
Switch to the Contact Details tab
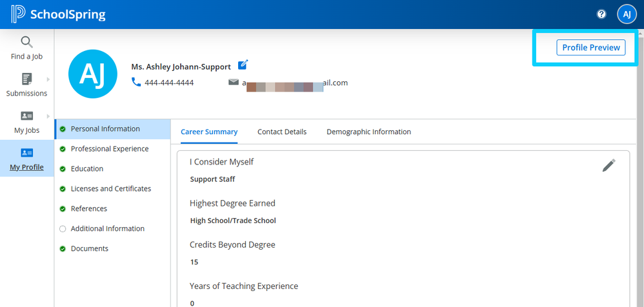click(282, 132)
